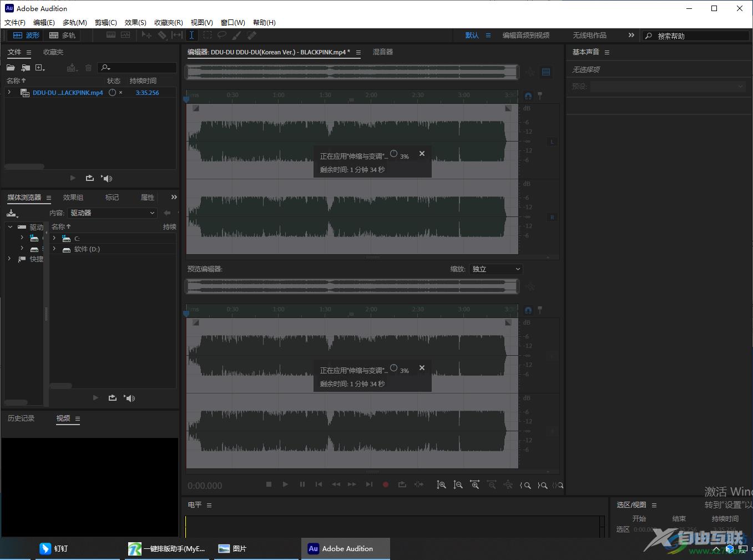The width and height of the screenshot is (753, 560).
Task: Select the Marquee Selection tool
Action: [x=207, y=35]
